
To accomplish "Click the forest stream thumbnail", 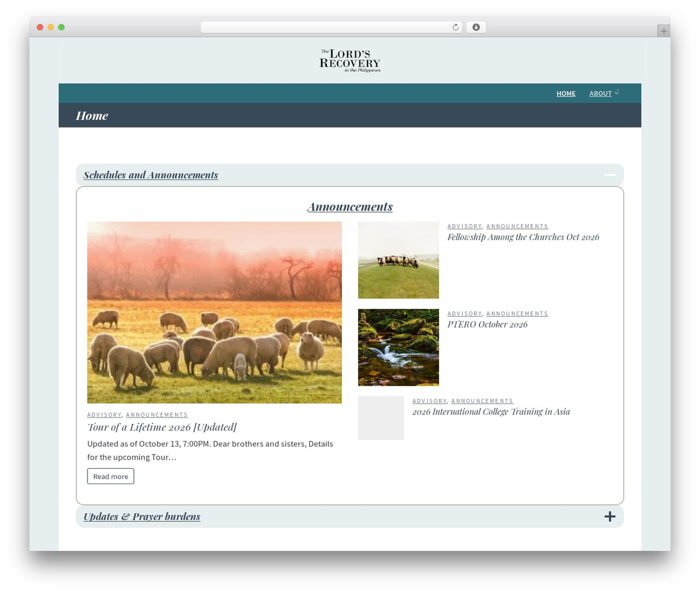I will coord(399,347).
